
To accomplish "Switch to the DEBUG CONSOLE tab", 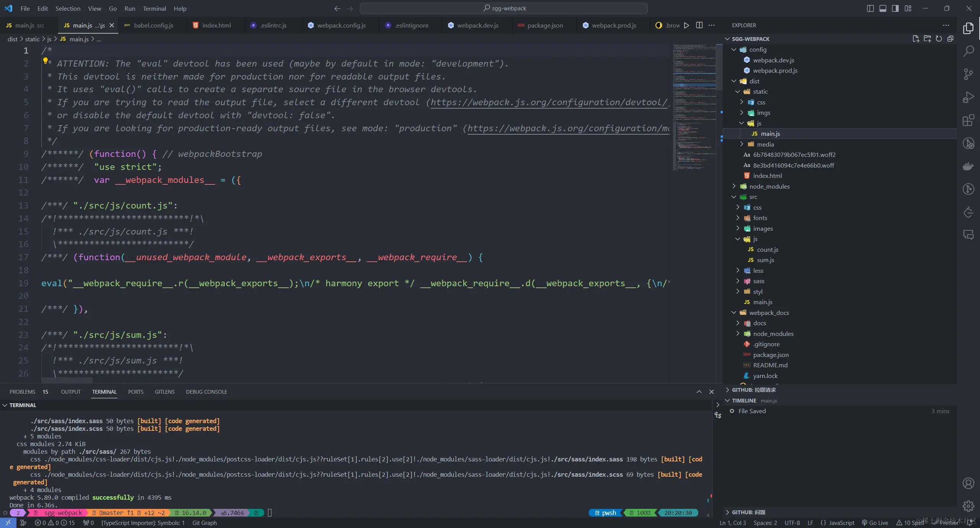I will tap(206, 392).
